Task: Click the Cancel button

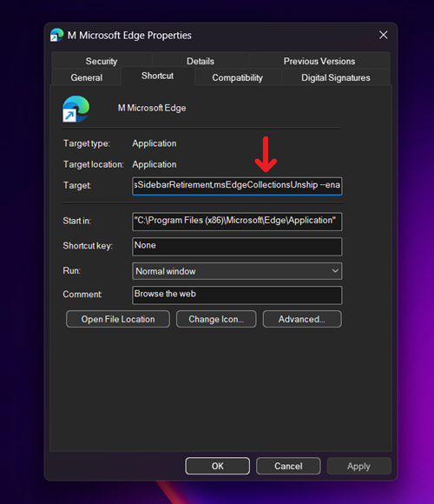Action: (288, 466)
